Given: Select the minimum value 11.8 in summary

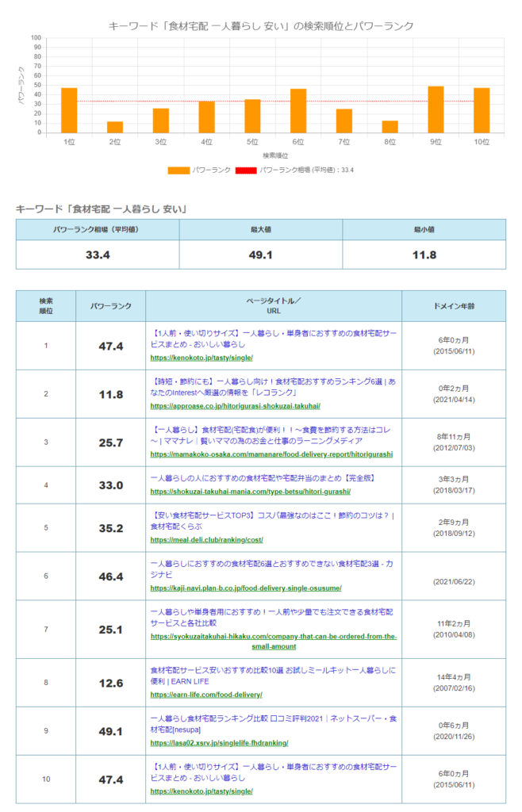Looking at the screenshot, I should click(x=424, y=255).
